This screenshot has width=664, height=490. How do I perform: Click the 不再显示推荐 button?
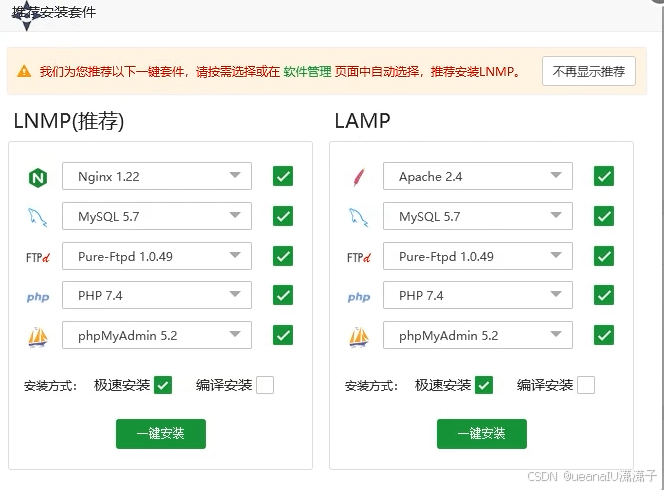click(589, 71)
